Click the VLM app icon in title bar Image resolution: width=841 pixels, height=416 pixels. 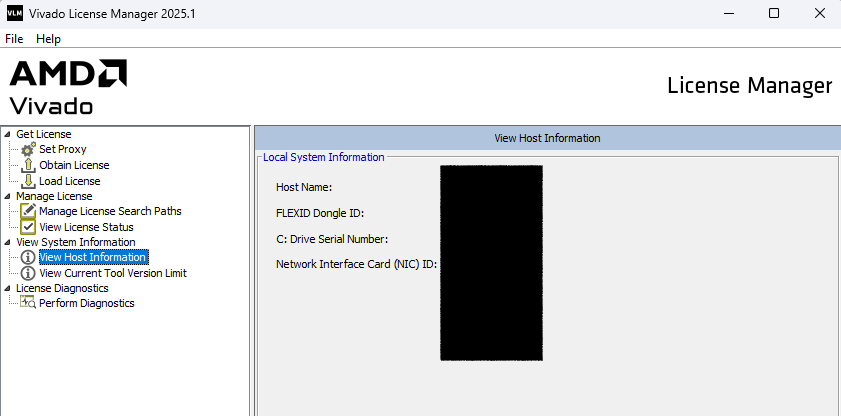[13, 13]
